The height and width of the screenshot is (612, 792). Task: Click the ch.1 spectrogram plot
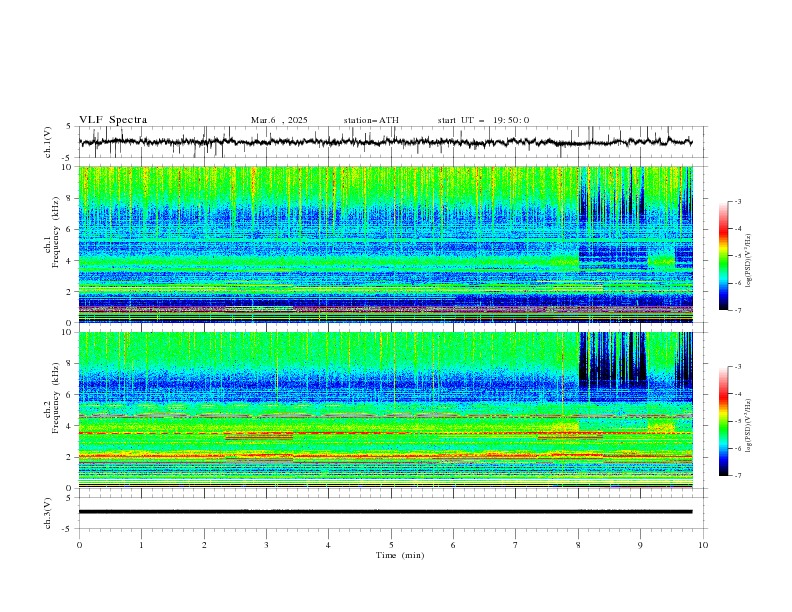pyautogui.click(x=385, y=244)
